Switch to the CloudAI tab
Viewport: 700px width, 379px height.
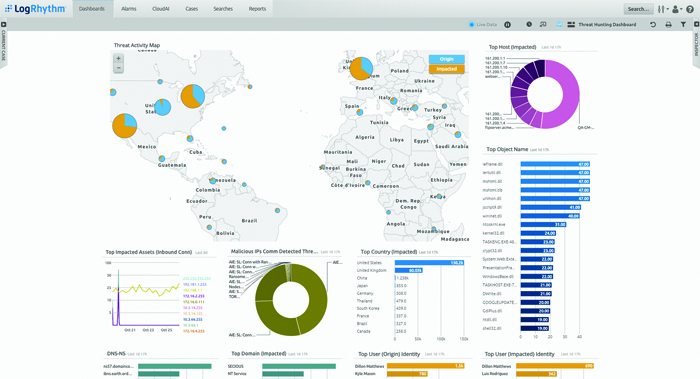click(160, 9)
